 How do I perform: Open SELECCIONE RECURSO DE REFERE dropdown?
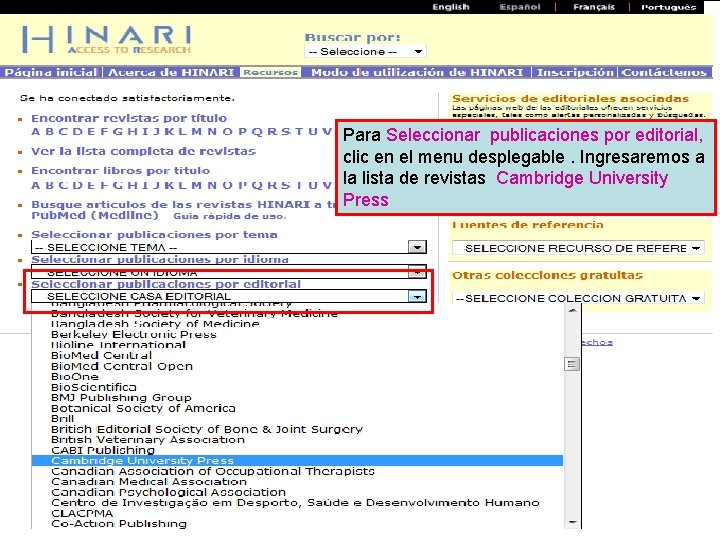(578, 248)
